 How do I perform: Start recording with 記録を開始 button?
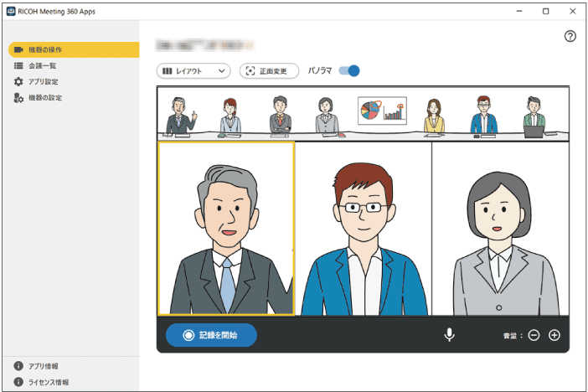coord(211,335)
